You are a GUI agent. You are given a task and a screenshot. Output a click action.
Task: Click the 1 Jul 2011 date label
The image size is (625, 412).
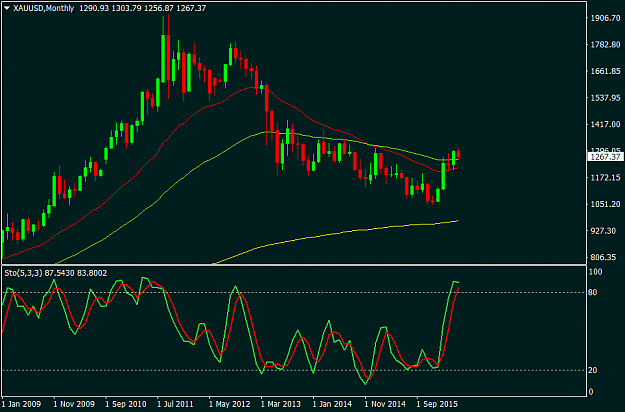pyautogui.click(x=175, y=404)
